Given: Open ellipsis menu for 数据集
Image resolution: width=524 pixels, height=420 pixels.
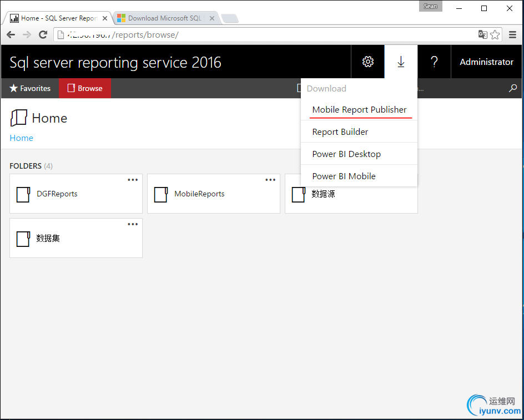Looking at the screenshot, I should pos(133,224).
